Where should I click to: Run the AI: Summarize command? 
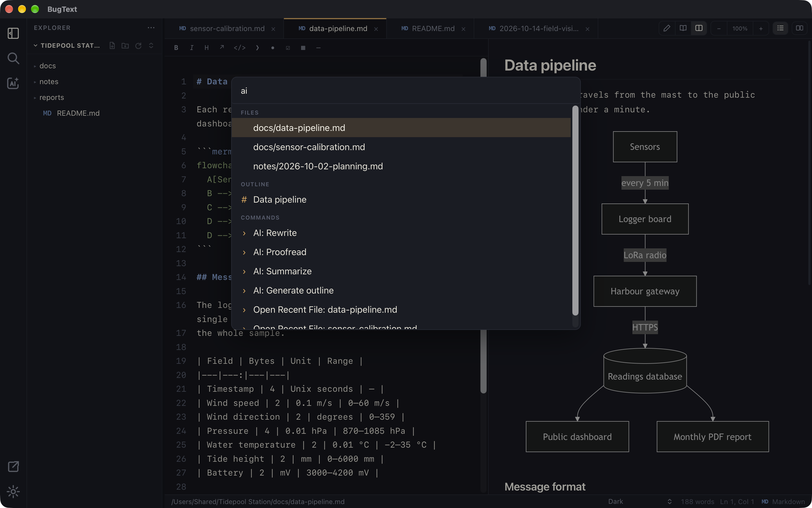tap(401, 271)
